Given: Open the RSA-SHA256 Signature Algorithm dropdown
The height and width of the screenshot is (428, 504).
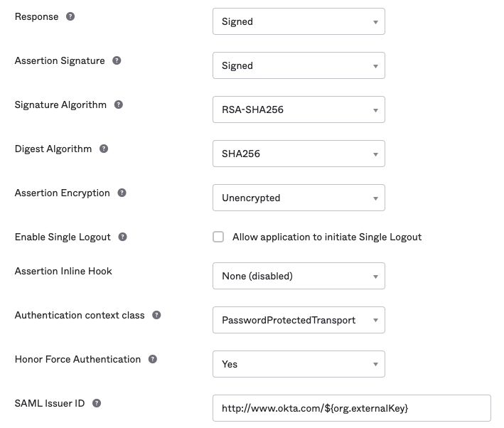Looking at the screenshot, I should pos(299,109).
